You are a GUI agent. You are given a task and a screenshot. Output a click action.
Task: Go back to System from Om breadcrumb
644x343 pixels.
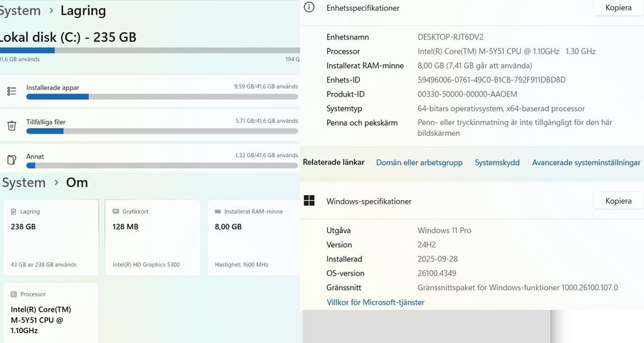pyautogui.click(x=24, y=182)
